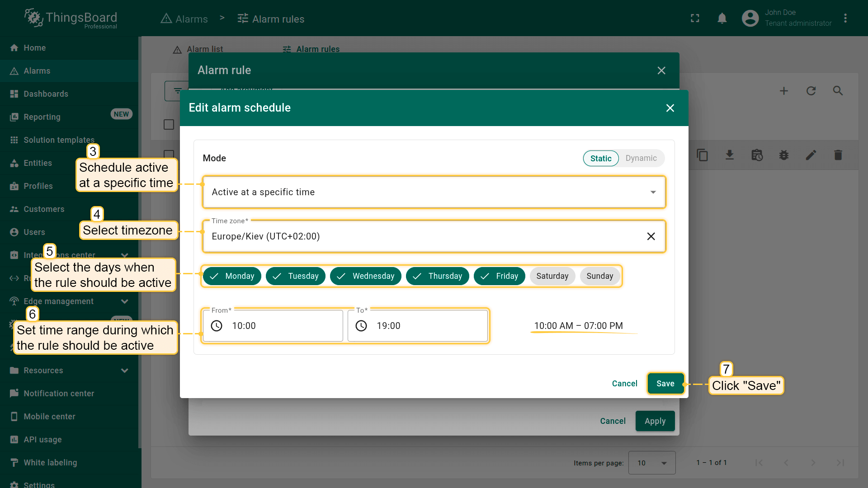Toggle fullscreen mode icon
This screenshot has height=488, width=868.
click(x=695, y=19)
